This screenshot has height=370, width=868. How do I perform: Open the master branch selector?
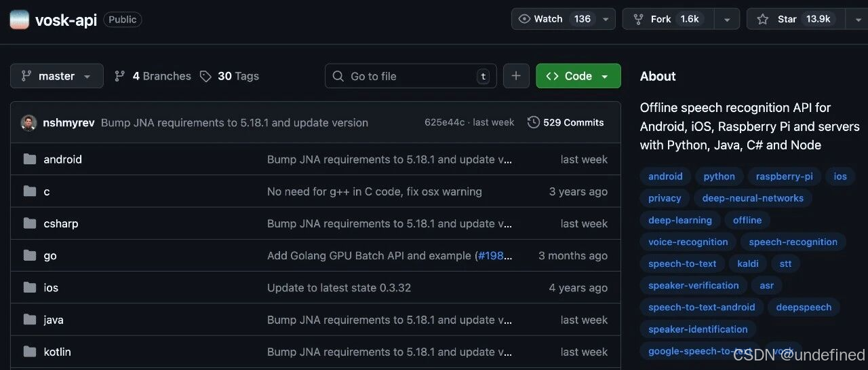click(x=57, y=76)
